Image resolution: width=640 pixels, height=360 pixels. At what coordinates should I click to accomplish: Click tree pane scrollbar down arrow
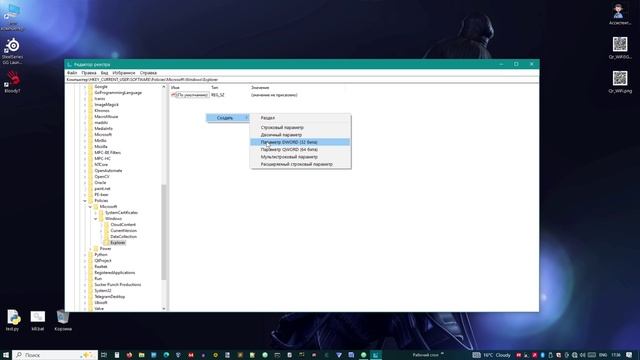pyautogui.click(x=164, y=309)
